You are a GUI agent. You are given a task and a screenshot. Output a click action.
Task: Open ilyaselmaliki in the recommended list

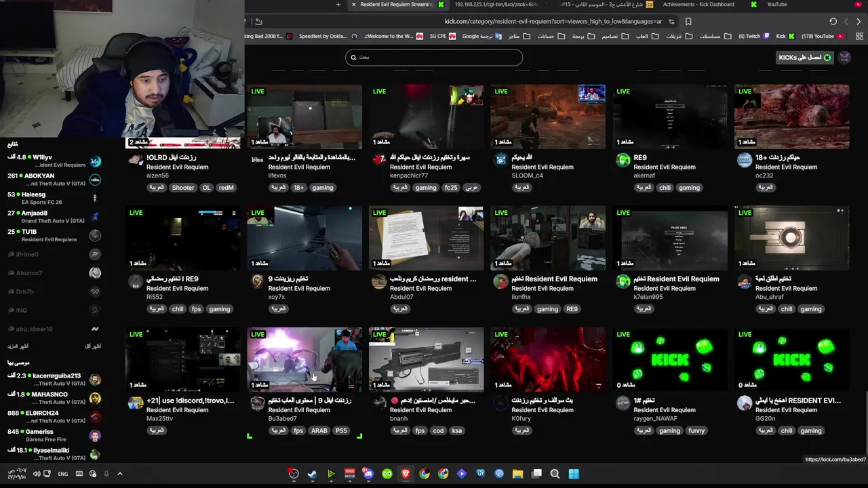(54, 454)
